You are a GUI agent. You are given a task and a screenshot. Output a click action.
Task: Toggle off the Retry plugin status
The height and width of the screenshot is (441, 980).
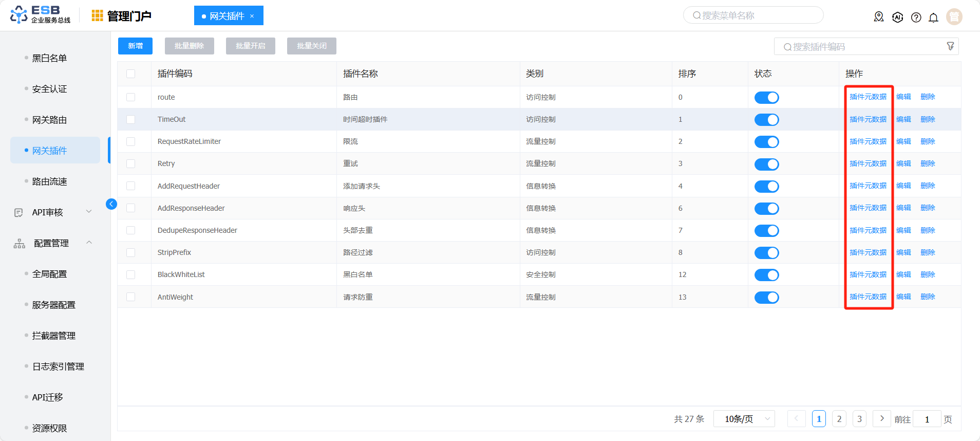[x=766, y=164]
